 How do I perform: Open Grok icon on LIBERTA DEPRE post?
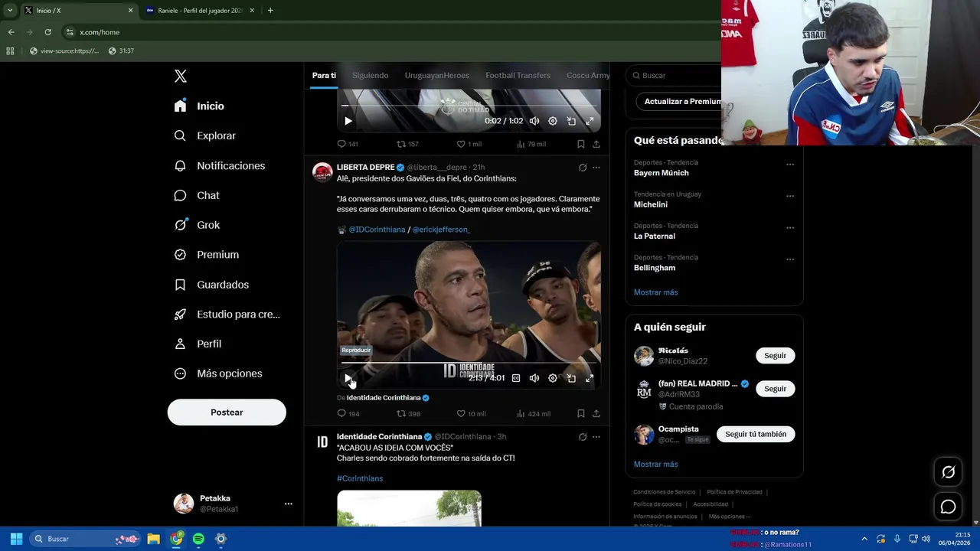(583, 168)
